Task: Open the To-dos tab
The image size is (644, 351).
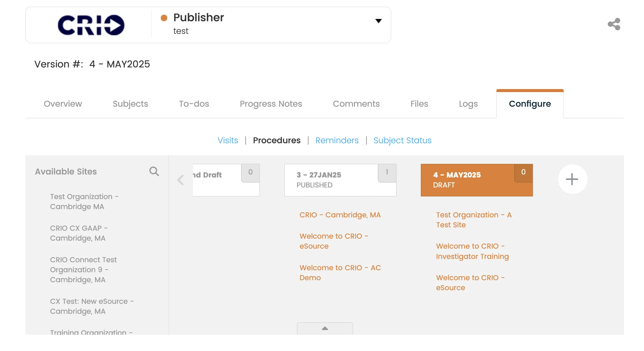Action: point(194,104)
